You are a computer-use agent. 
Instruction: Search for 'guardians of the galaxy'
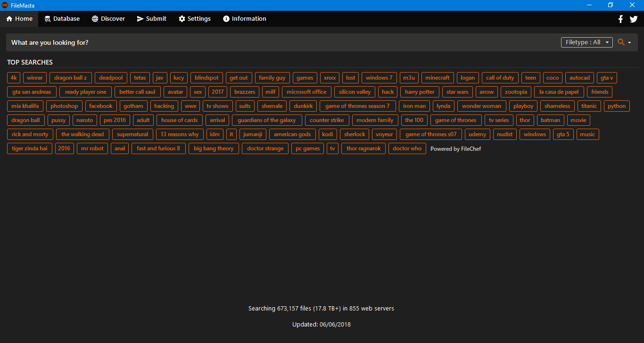pos(267,120)
